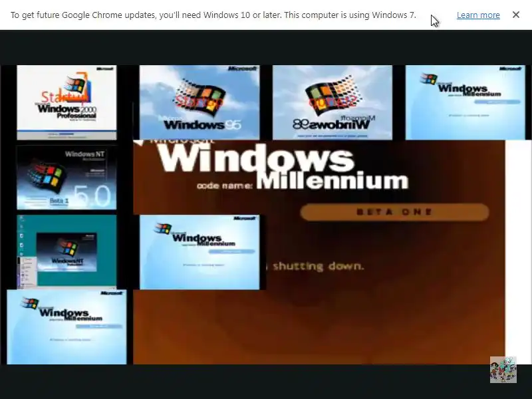Viewport: 532px width, 399px height.
Task: Click the channel avatar watermark icon
Action: tap(503, 370)
